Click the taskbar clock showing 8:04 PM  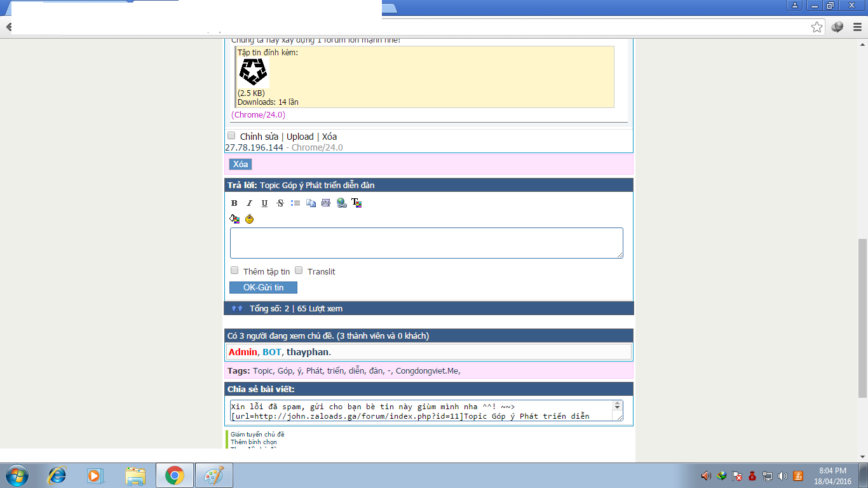point(832,476)
